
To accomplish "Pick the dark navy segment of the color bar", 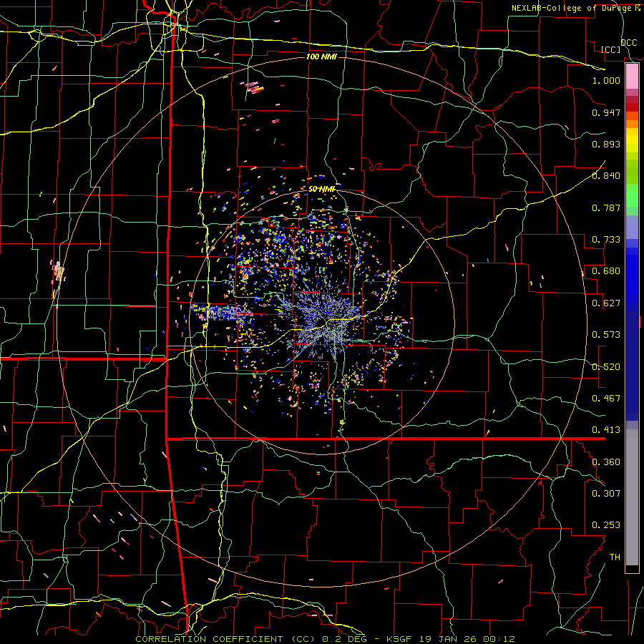I will 632,366.
